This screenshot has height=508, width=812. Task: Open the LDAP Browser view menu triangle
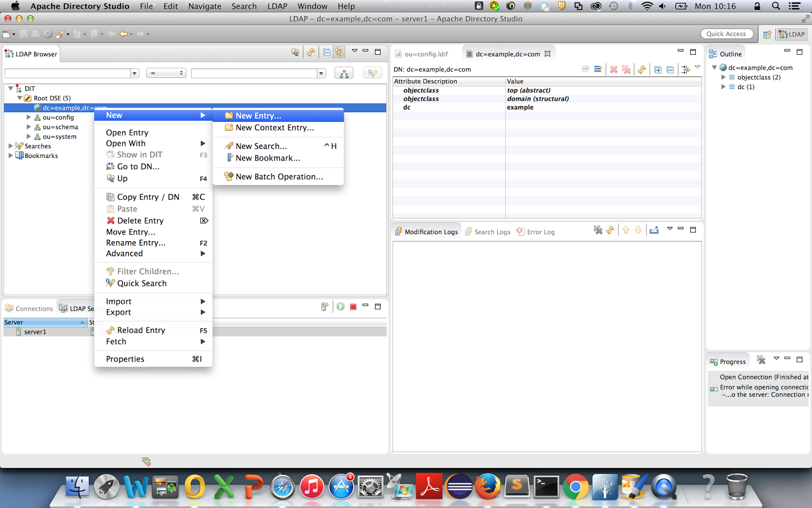pyautogui.click(x=355, y=51)
